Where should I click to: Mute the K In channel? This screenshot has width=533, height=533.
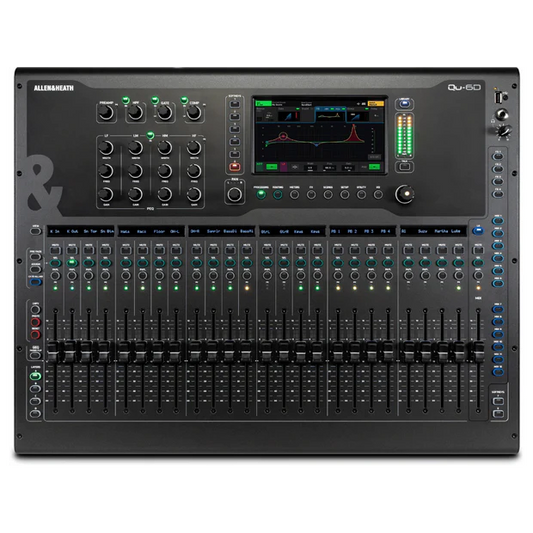pyautogui.click(x=55, y=251)
